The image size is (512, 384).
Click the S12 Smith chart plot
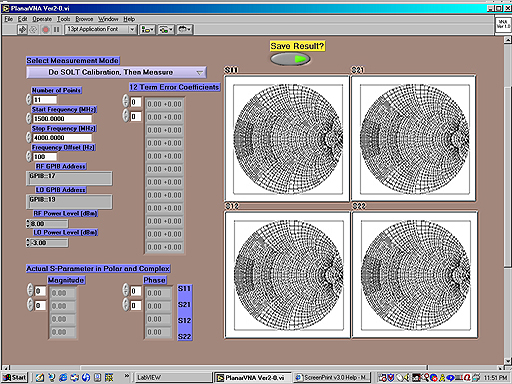pos(288,275)
